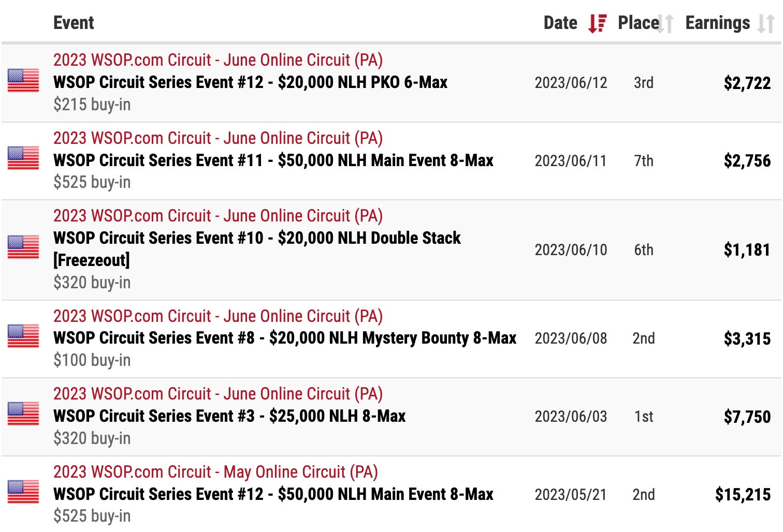Viewport: 783px width, 532px height.
Task: Click the $15,215 earnings amount
Action: (x=743, y=494)
